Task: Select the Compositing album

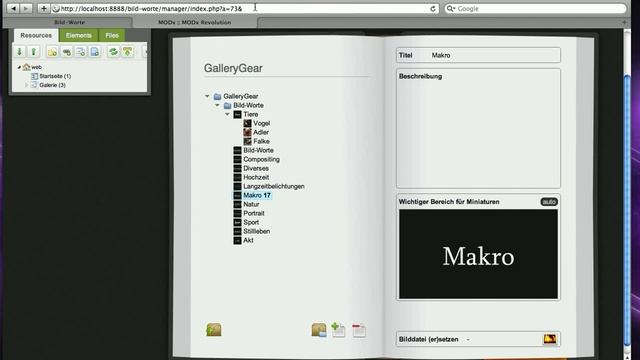Action: pos(261,159)
